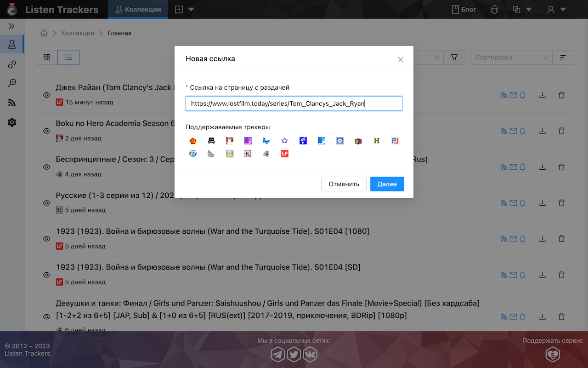This screenshot has width=588, height=368.
Task: Click the Отменить button
Action: (x=344, y=184)
